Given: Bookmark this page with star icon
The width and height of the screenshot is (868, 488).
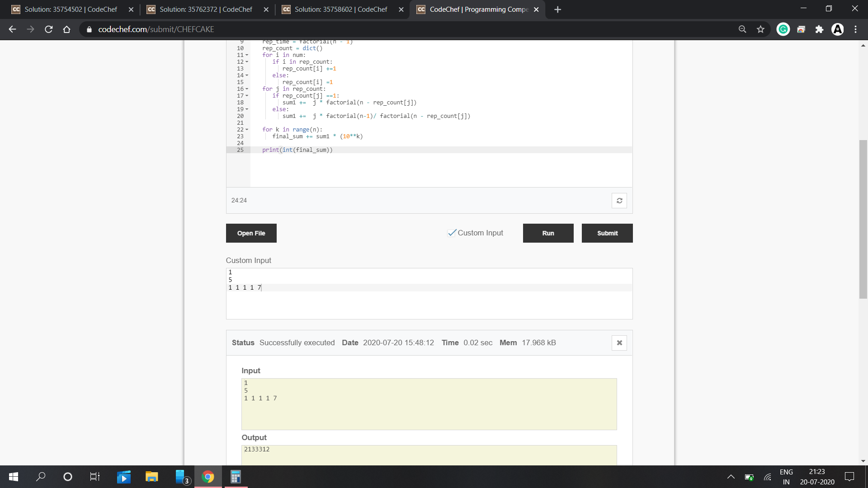Looking at the screenshot, I should (x=760, y=29).
